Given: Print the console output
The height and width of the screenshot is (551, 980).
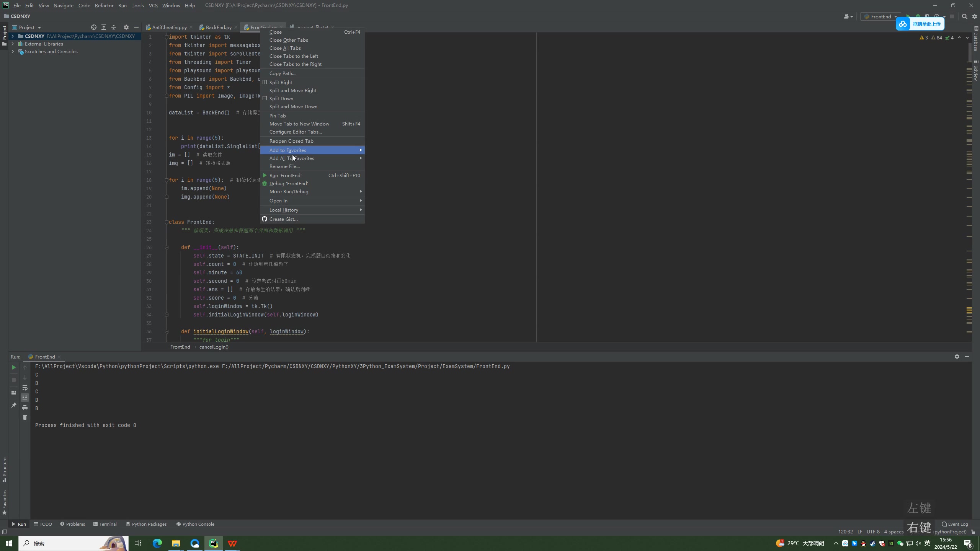Looking at the screenshot, I should (x=25, y=408).
